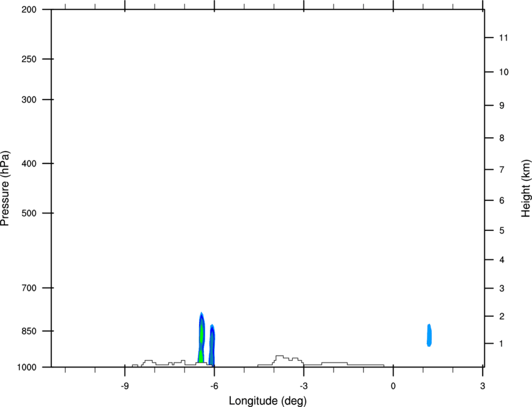
Task: Pick the 7 km height label
Action: tap(501, 170)
